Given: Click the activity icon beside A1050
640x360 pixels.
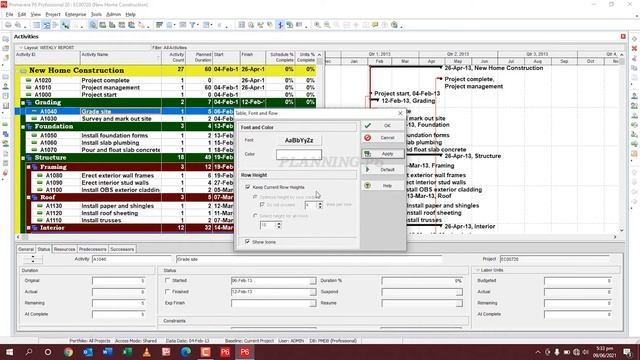Looking at the screenshot, I should (x=34, y=135).
